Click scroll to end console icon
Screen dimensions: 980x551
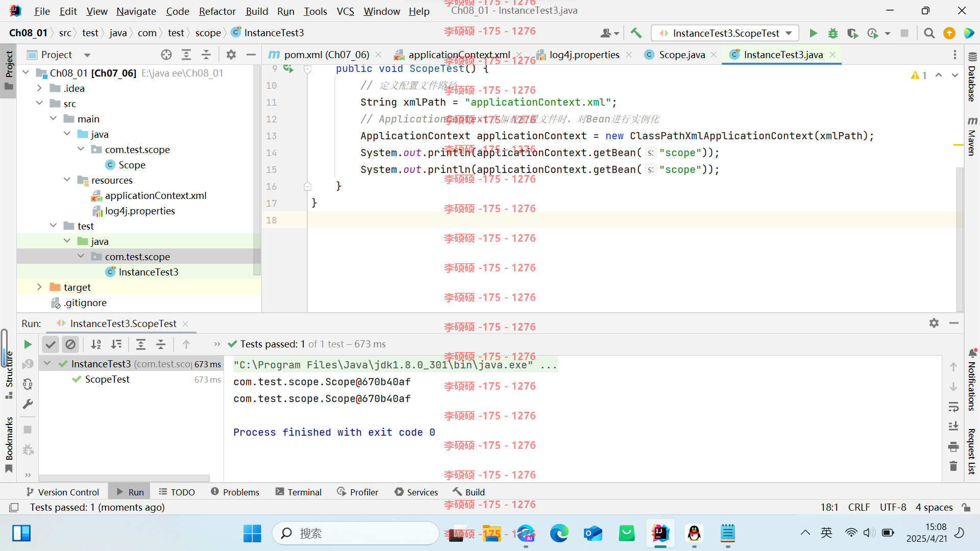point(953,427)
